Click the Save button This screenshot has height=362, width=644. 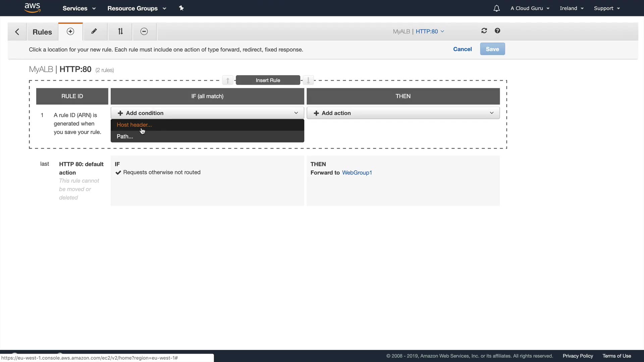(492, 49)
